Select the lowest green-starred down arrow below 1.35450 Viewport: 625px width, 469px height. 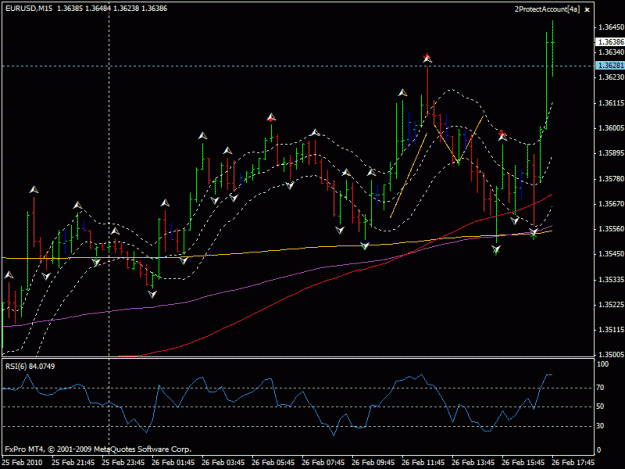point(496,250)
